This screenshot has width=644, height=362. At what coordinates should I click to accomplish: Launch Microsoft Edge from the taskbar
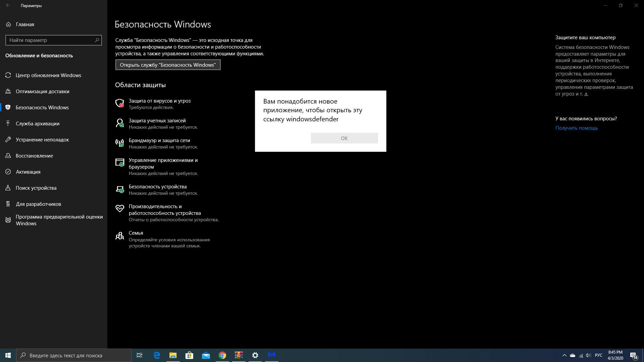(x=157, y=355)
